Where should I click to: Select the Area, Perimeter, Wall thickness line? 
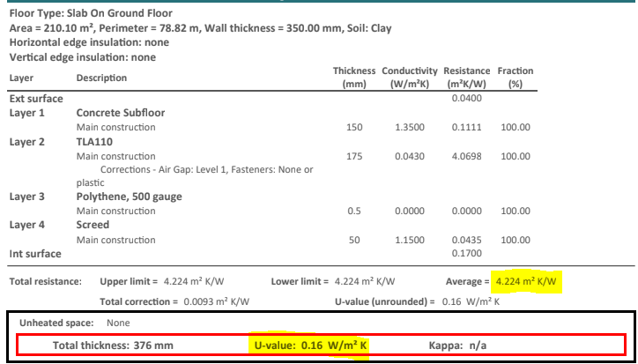[x=200, y=28]
